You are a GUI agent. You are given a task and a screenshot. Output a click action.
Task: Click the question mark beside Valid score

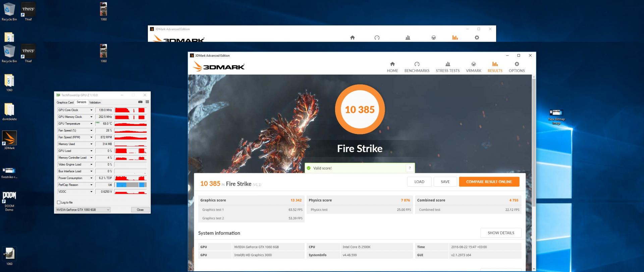coord(410,168)
